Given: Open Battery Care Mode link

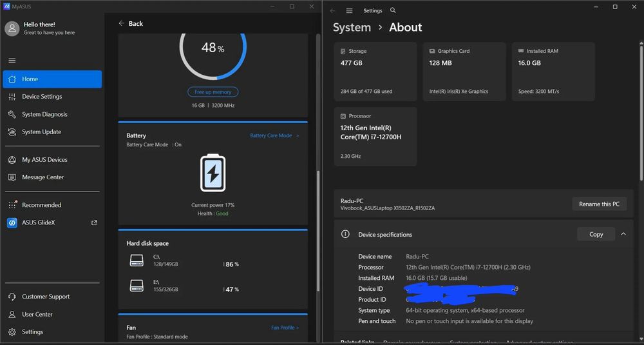Looking at the screenshot, I should (x=274, y=135).
